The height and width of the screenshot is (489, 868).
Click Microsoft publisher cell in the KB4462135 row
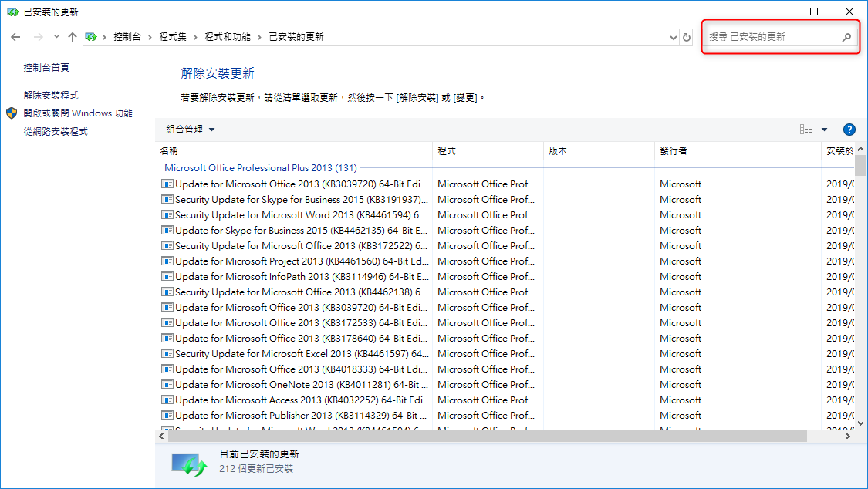(681, 231)
